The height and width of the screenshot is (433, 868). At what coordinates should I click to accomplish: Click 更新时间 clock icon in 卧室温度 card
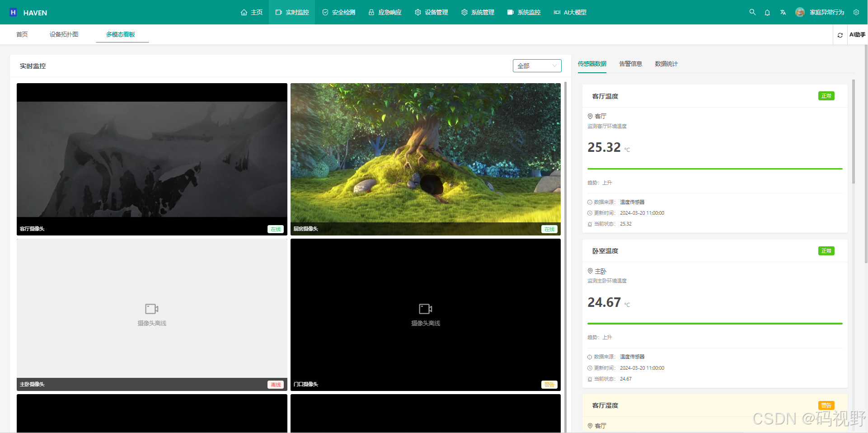[x=590, y=368]
